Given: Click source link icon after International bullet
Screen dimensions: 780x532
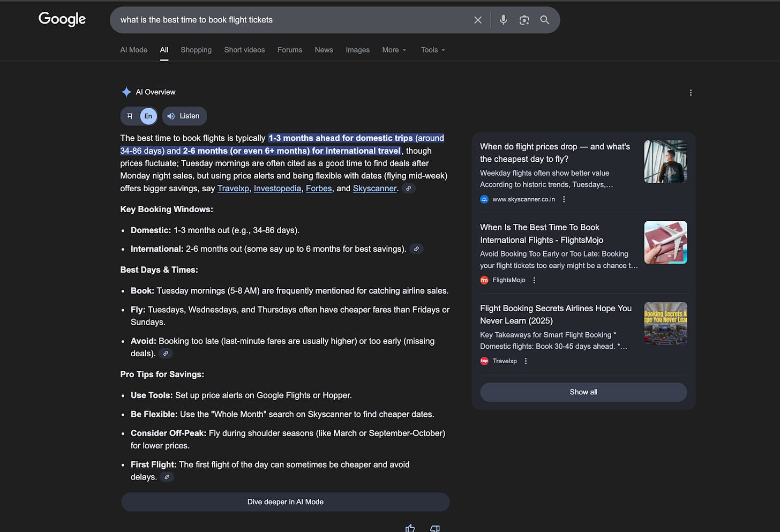Looking at the screenshot, I should click(x=416, y=249).
